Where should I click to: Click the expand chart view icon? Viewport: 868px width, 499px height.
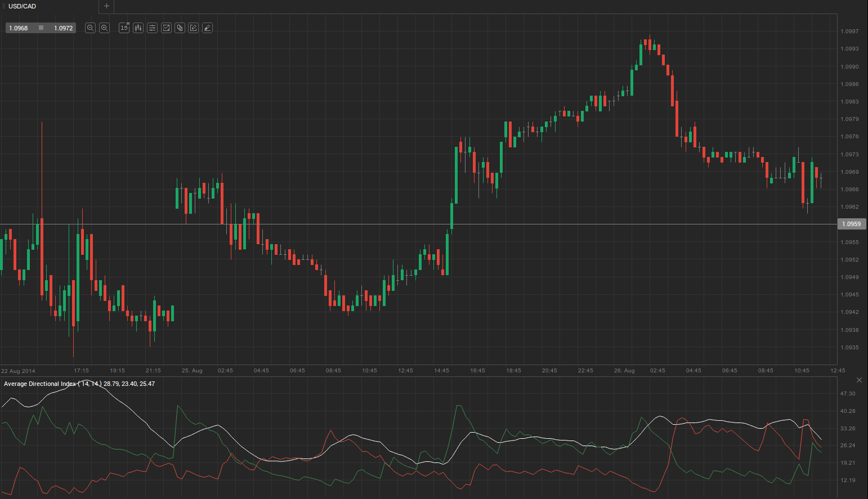(x=166, y=28)
